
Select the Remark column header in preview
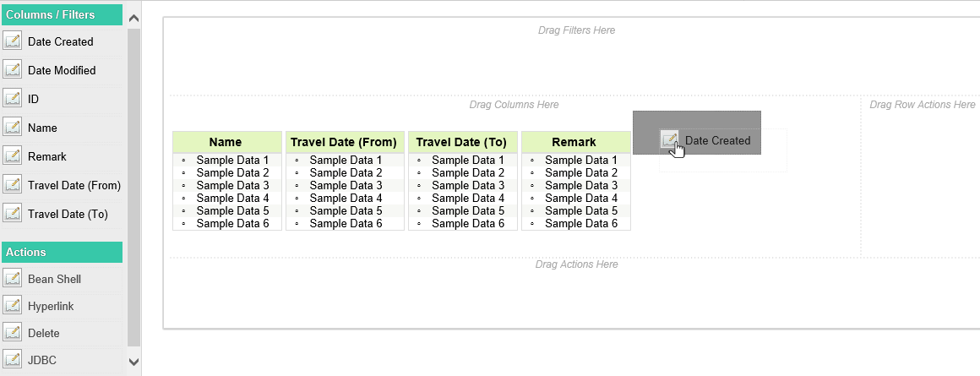point(574,142)
